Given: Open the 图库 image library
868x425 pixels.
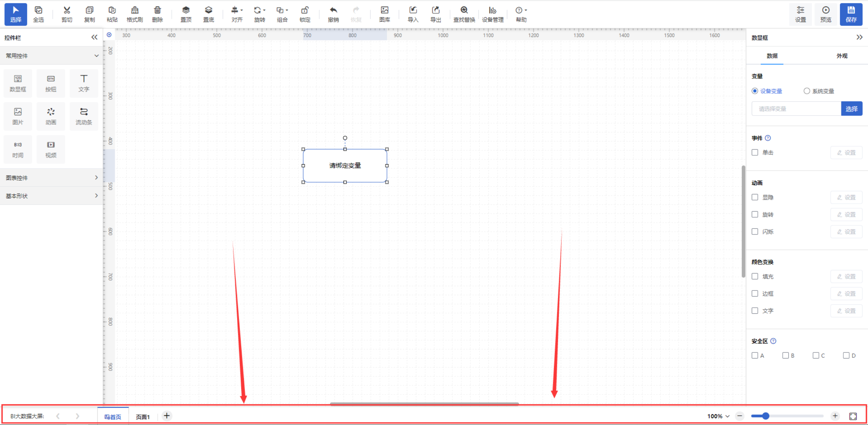Looking at the screenshot, I should 384,15.
